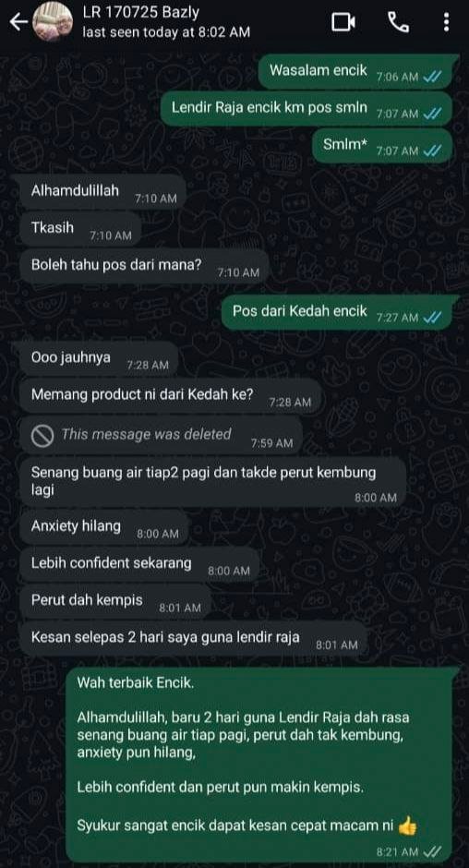Screen dimensions: 469x868
Task: Start a video call with Bazly
Action: pyautogui.click(x=343, y=22)
